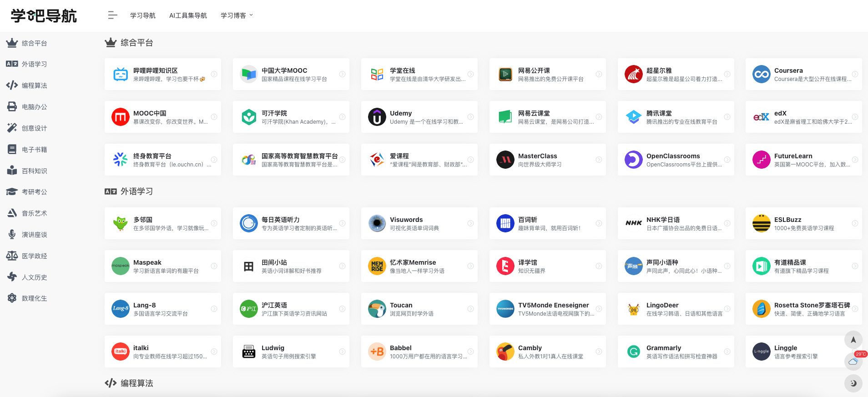Open the Babbel card title
This screenshot has height=397, width=868.
point(401,348)
